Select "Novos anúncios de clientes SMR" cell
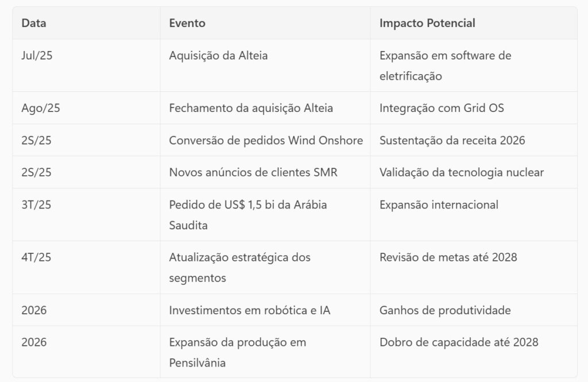This screenshot has height=382, width=588. click(x=253, y=172)
